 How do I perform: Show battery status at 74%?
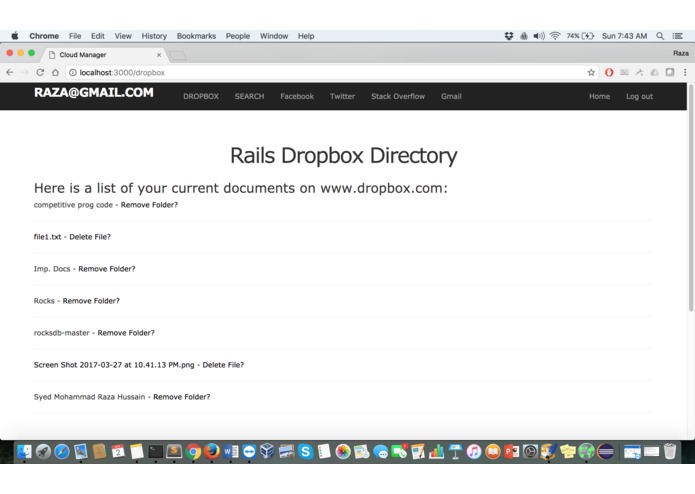pos(580,36)
